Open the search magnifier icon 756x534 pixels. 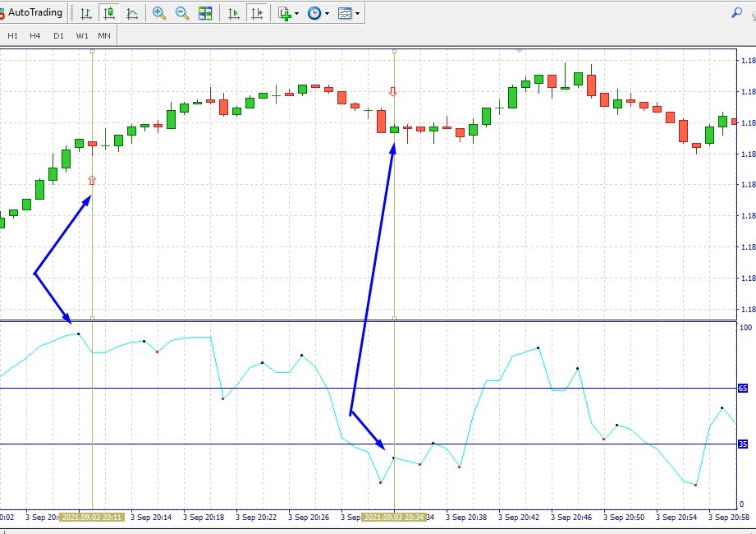[736, 13]
